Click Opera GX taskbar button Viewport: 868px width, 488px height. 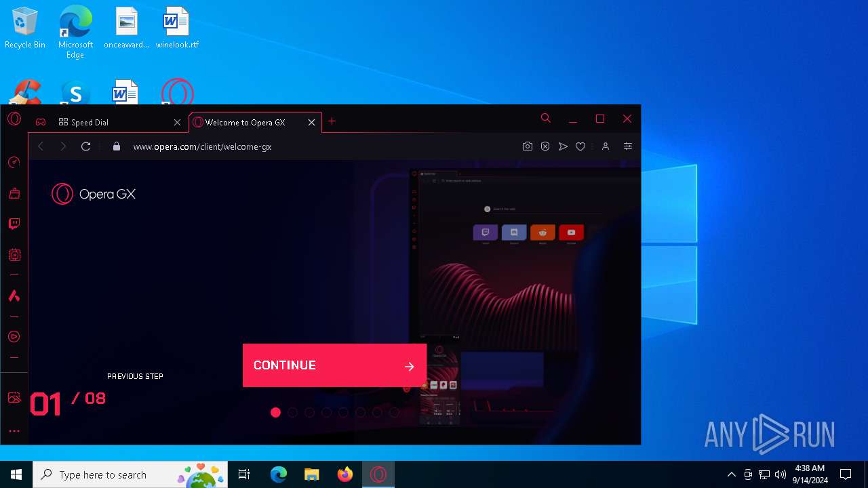tap(378, 474)
